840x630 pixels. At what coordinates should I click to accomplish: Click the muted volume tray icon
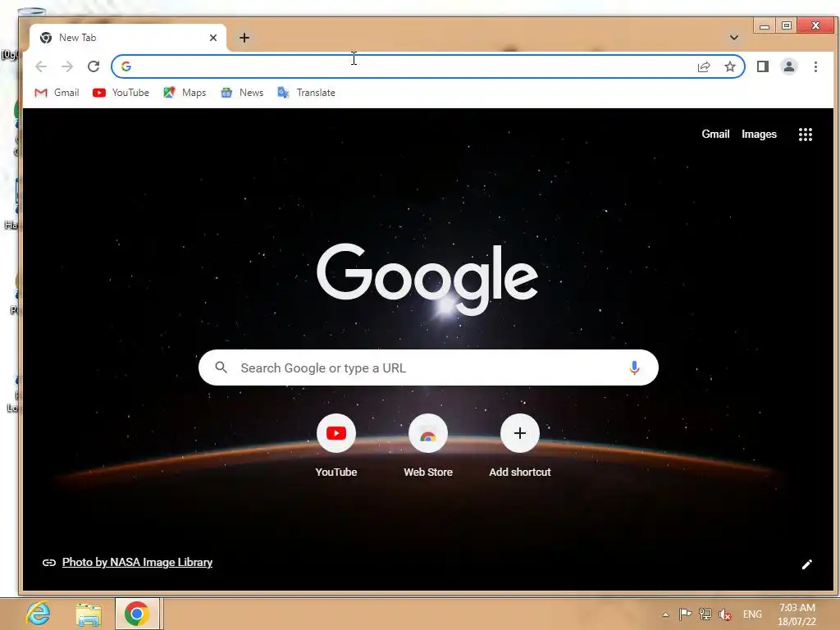click(725, 614)
